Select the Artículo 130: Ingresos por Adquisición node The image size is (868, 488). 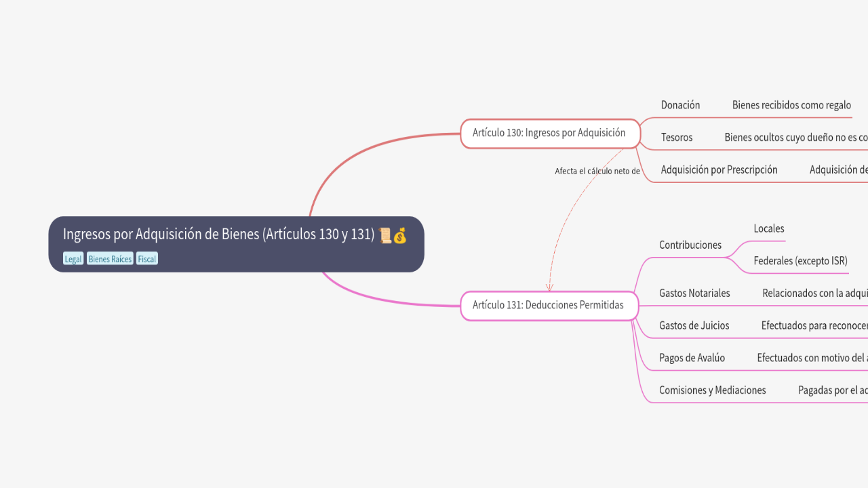point(549,133)
